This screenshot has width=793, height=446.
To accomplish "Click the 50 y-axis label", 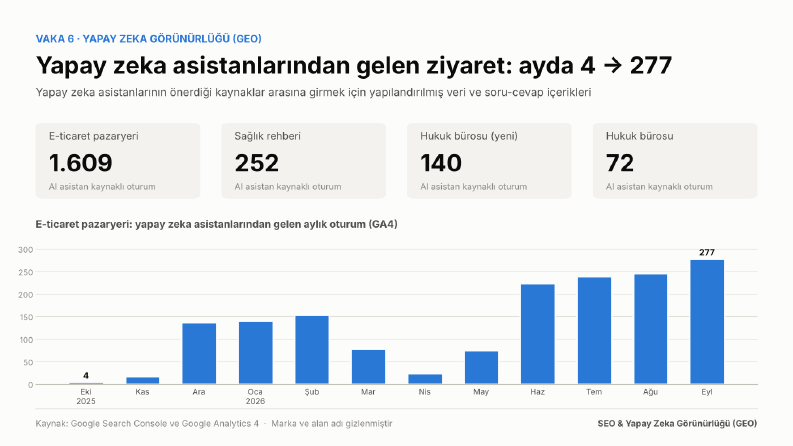I will [x=28, y=362].
